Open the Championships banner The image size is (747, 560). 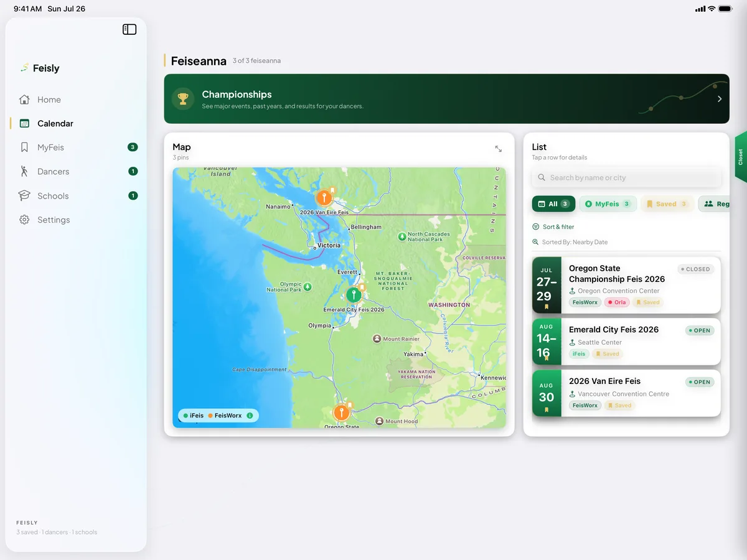pos(446,99)
